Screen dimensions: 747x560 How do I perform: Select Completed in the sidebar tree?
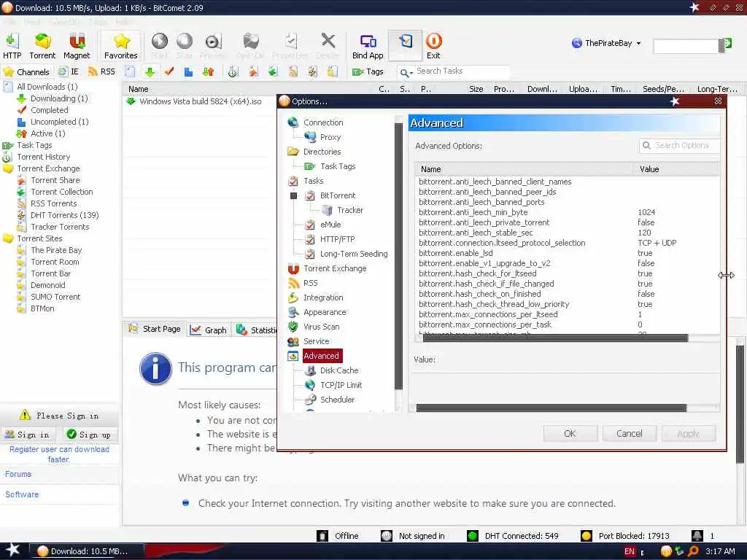coord(50,110)
